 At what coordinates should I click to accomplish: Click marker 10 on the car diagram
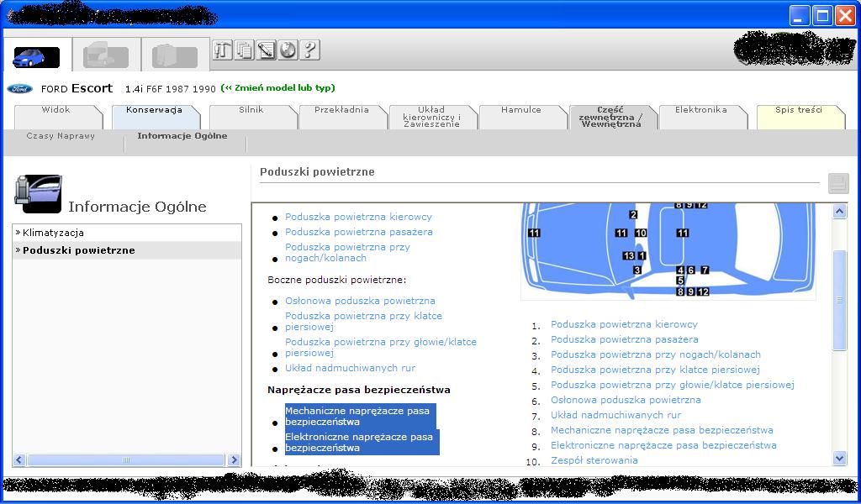coord(641,233)
